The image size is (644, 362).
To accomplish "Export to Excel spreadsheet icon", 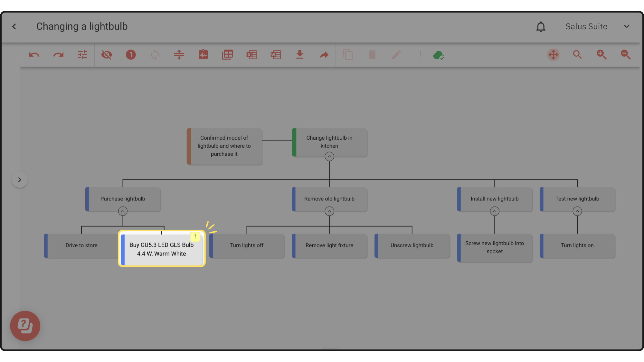I will click(x=251, y=55).
